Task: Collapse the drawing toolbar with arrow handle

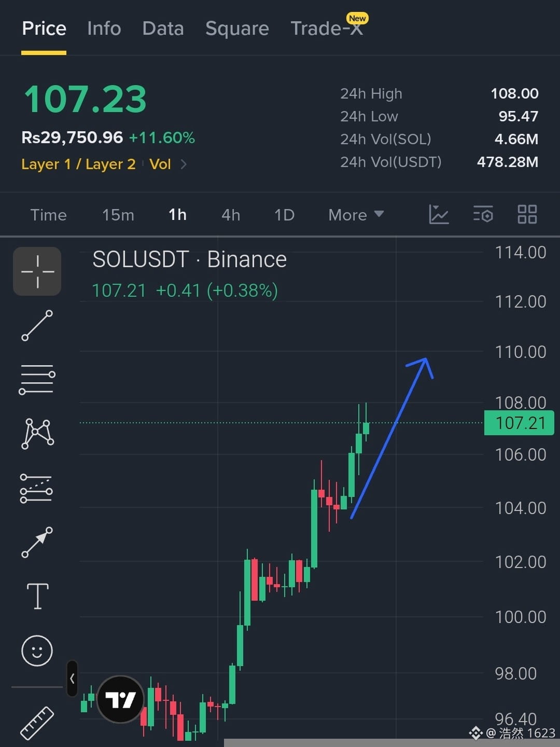Action: [73, 678]
